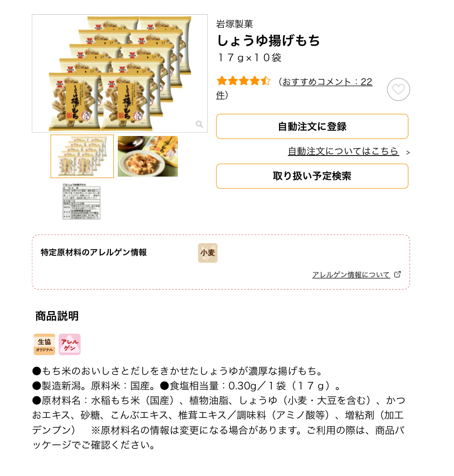
Task: Click the 取り扱い予定検索 button
Action: [312, 176]
